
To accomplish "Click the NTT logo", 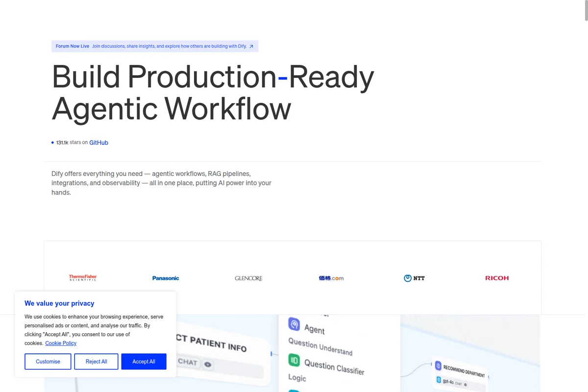I will (x=414, y=278).
